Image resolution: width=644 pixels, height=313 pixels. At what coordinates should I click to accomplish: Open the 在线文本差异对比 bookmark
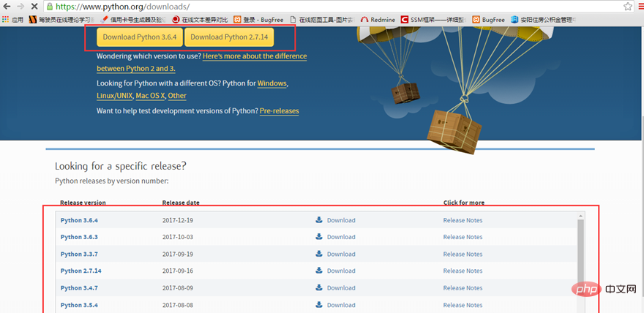pos(201,19)
